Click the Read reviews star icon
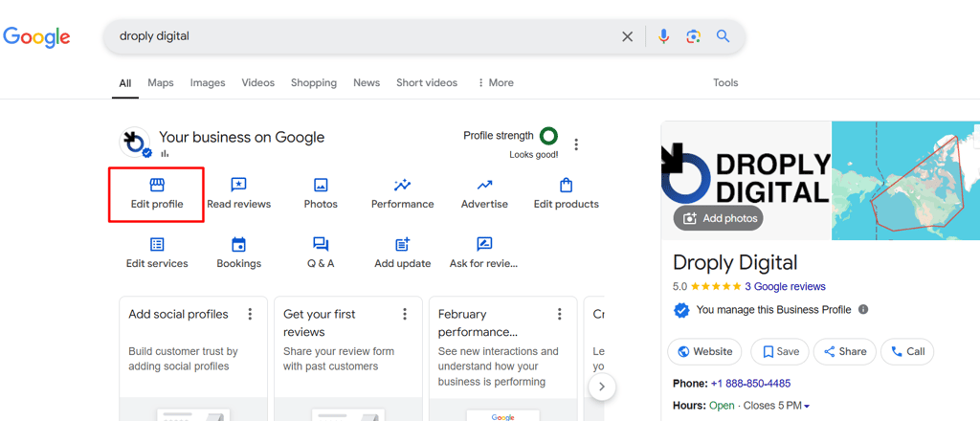980x421 pixels. click(238, 185)
